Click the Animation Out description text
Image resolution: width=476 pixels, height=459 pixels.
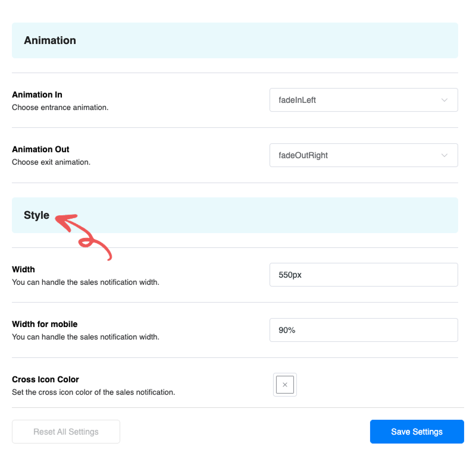click(x=51, y=162)
